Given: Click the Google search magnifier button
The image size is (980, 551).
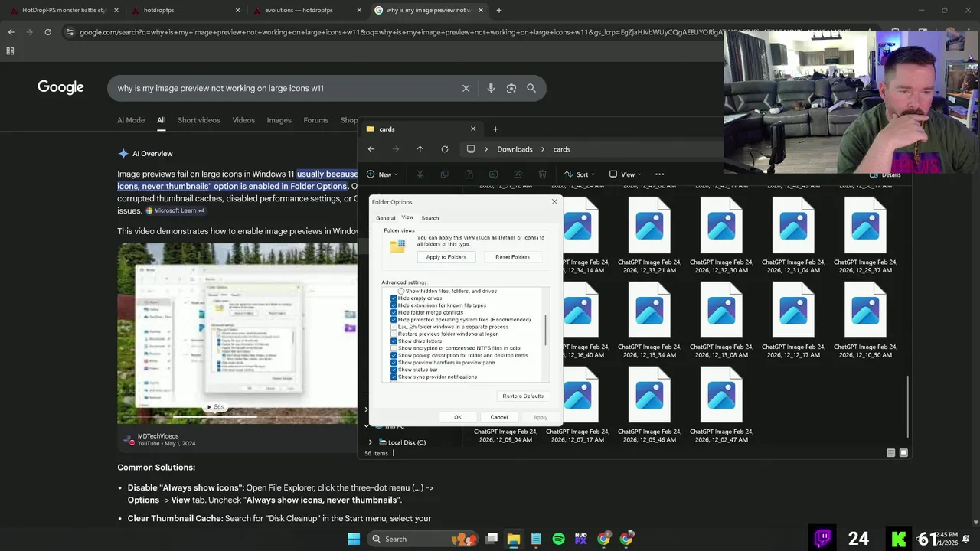Looking at the screenshot, I should tap(531, 88).
